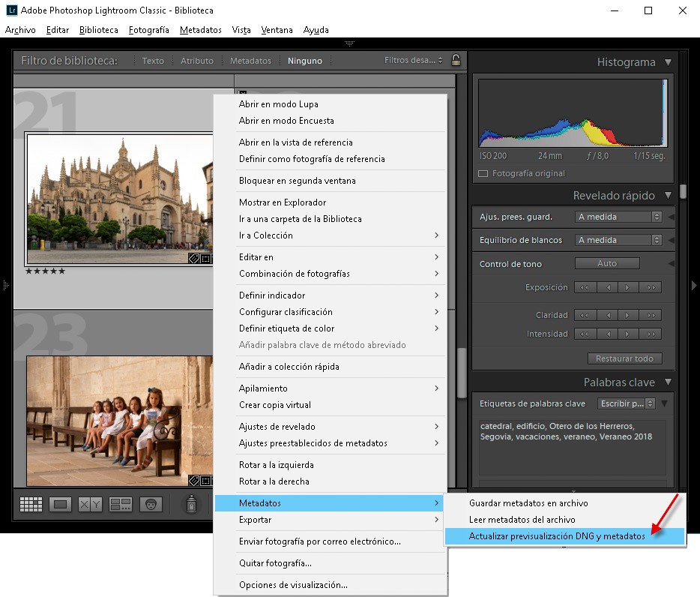The height and width of the screenshot is (597, 700).
Task: Click the histogram graph area
Action: point(573,113)
